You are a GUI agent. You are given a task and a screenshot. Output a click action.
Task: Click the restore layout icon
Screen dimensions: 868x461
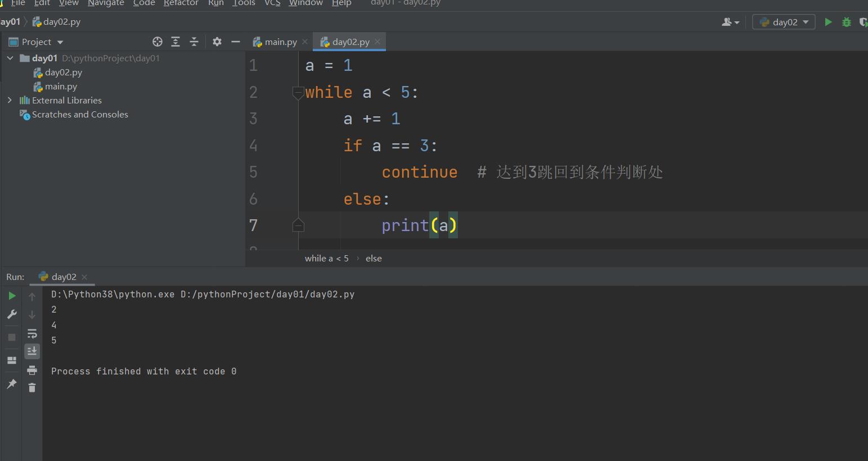tap(12, 360)
